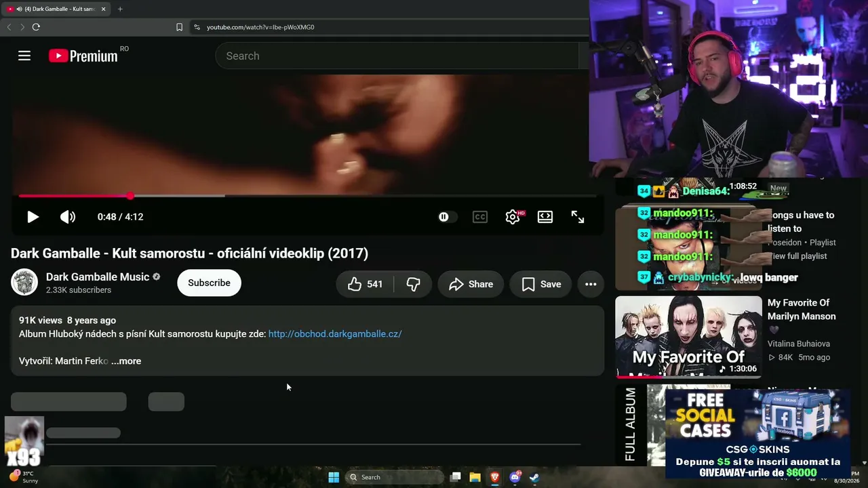This screenshot has height=488, width=868.
Task: Open the My Favorite Of Marilyn Manson title
Action: click(802, 309)
